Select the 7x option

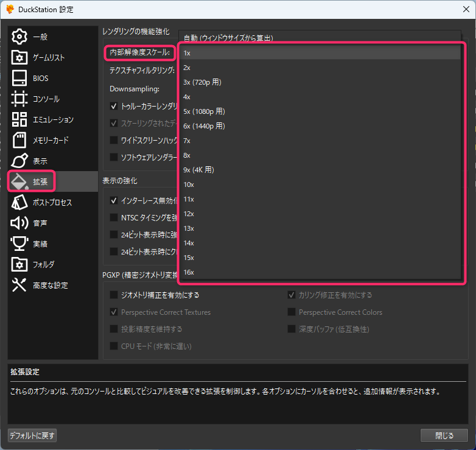[x=320, y=141]
